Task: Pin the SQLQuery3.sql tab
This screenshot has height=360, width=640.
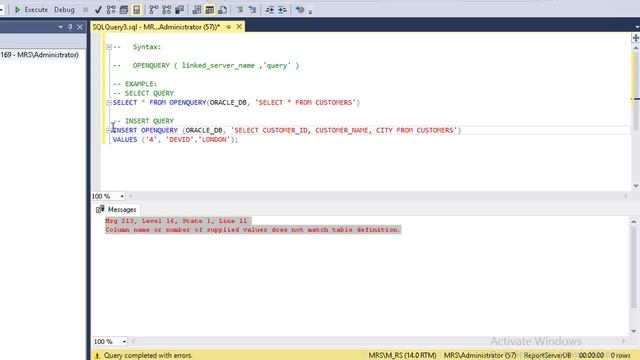Action: [229, 27]
